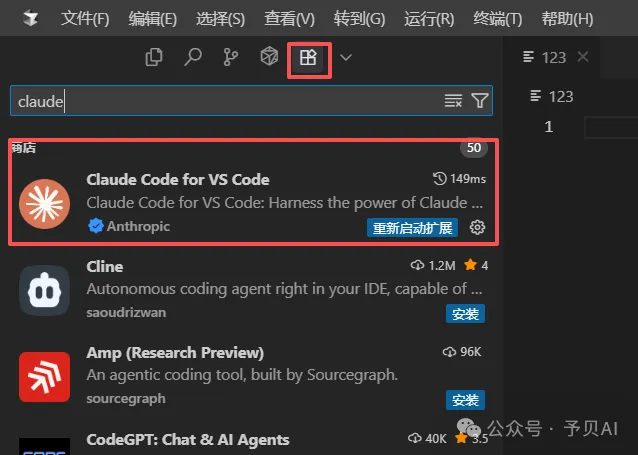The image size is (638, 455).
Task: Open the 运行(R) menu
Action: coord(429,19)
